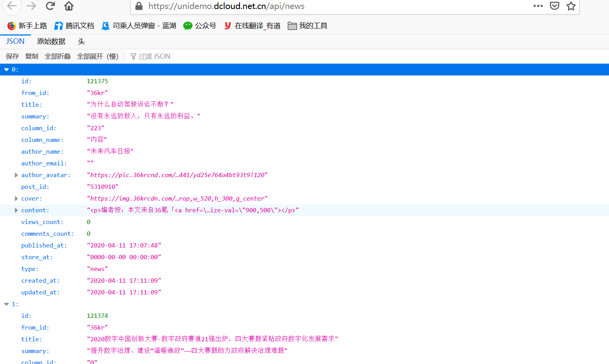Viewport: 609px width, 364px height.
Task: Open the filter JSON funnel icon
Action: [133, 56]
